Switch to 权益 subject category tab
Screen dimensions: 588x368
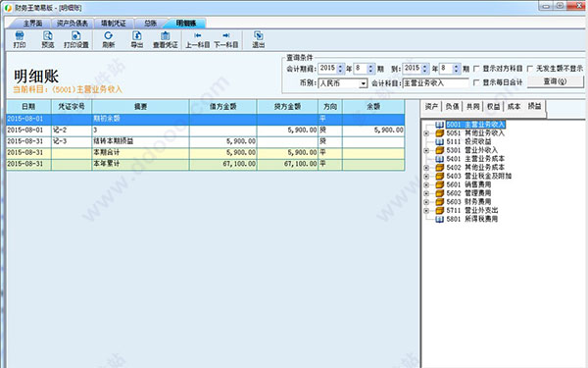click(x=494, y=107)
